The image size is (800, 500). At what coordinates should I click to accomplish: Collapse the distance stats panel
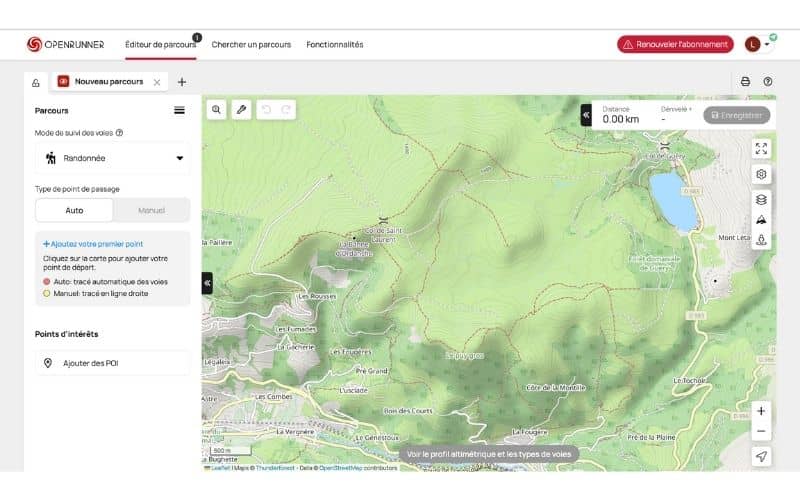tap(586, 115)
